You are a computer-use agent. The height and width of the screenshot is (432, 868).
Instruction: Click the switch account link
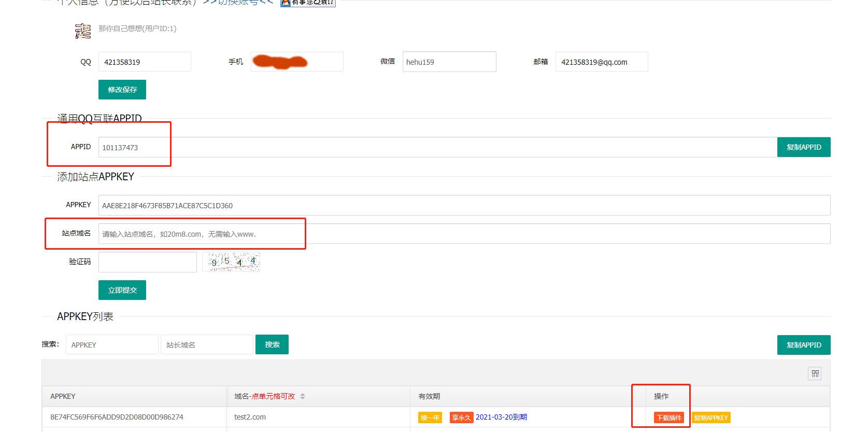pyautogui.click(x=238, y=3)
